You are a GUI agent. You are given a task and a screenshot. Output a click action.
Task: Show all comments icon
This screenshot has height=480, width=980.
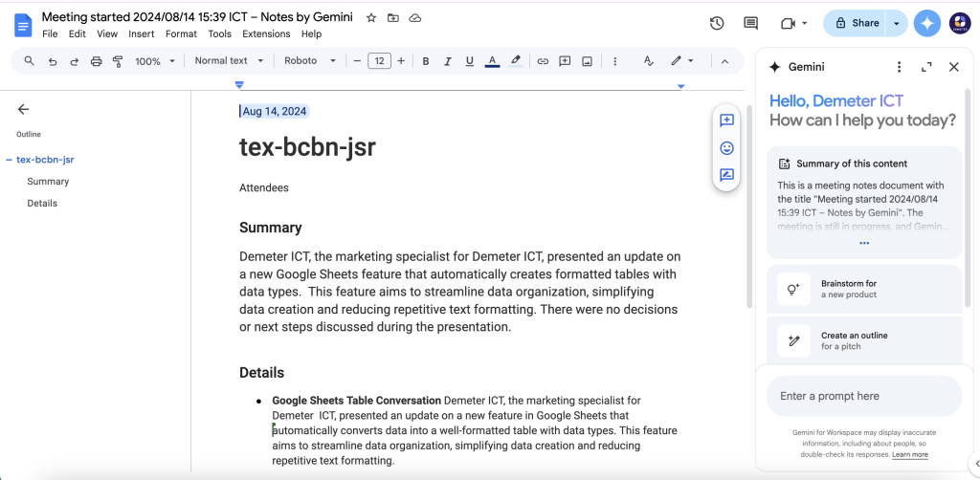(x=750, y=23)
